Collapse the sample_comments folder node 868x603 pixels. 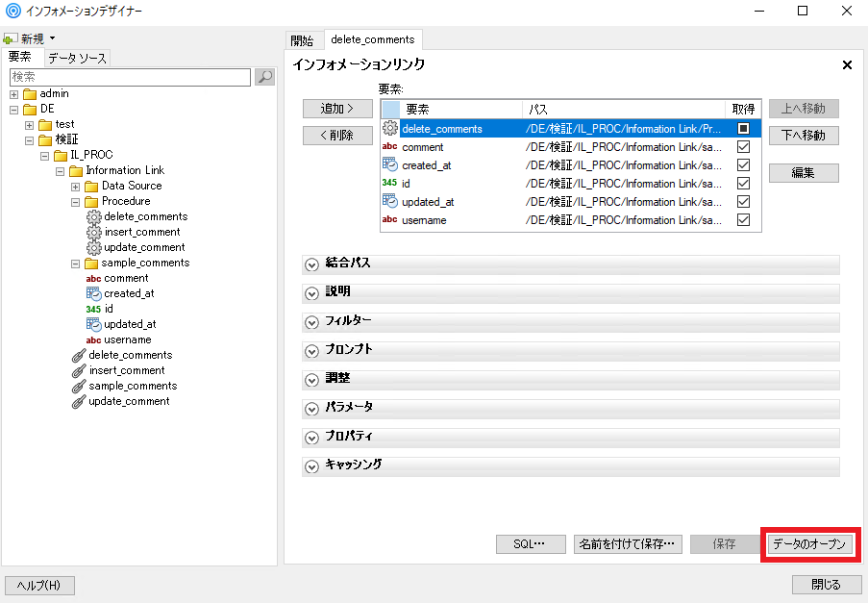[x=75, y=264]
